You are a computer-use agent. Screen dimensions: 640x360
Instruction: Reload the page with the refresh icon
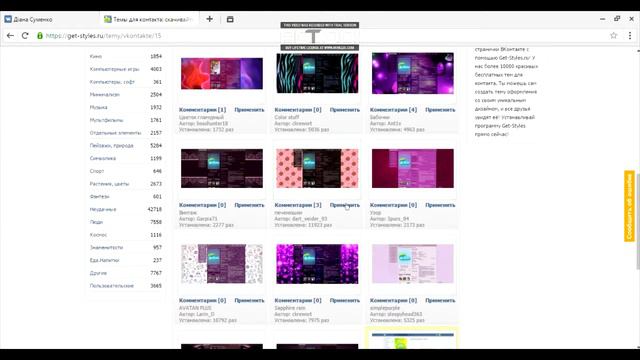pos(25,36)
